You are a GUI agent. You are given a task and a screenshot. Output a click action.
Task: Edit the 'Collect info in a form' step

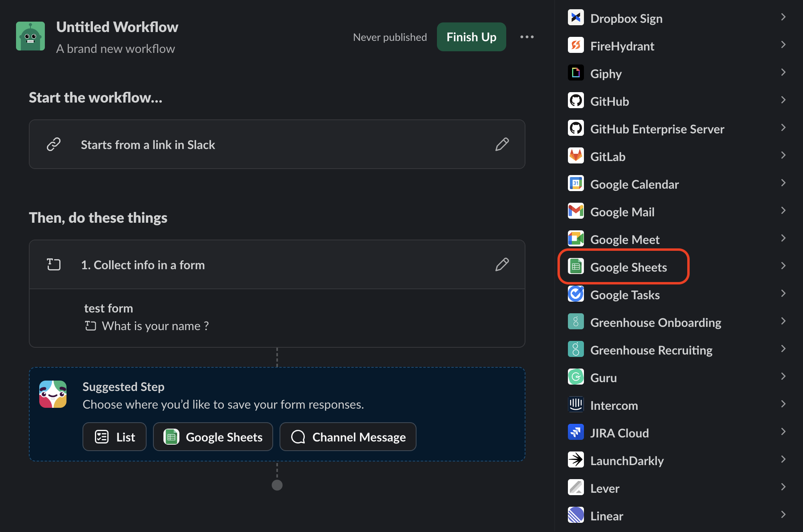coord(502,264)
